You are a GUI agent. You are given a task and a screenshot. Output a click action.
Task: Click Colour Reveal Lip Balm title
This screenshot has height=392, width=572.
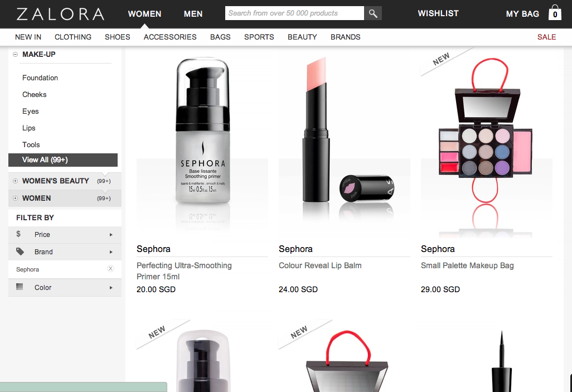tap(320, 265)
